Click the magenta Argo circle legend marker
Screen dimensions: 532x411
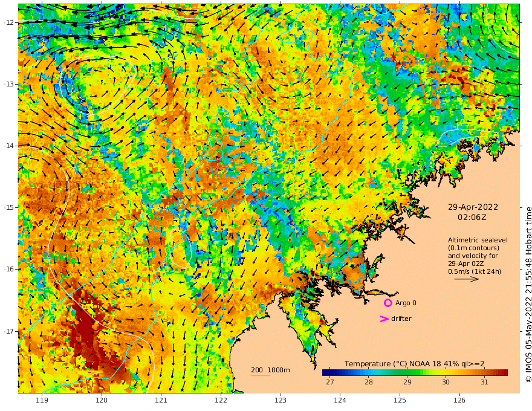[x=388, y=303]
